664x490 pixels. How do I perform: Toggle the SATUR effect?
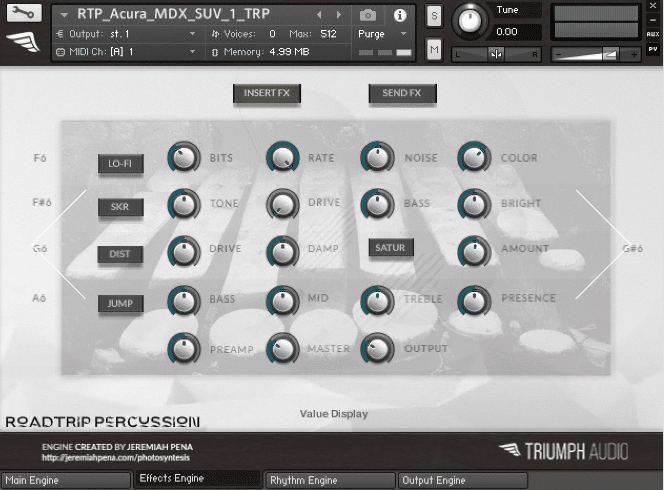[x=390, y=248]
